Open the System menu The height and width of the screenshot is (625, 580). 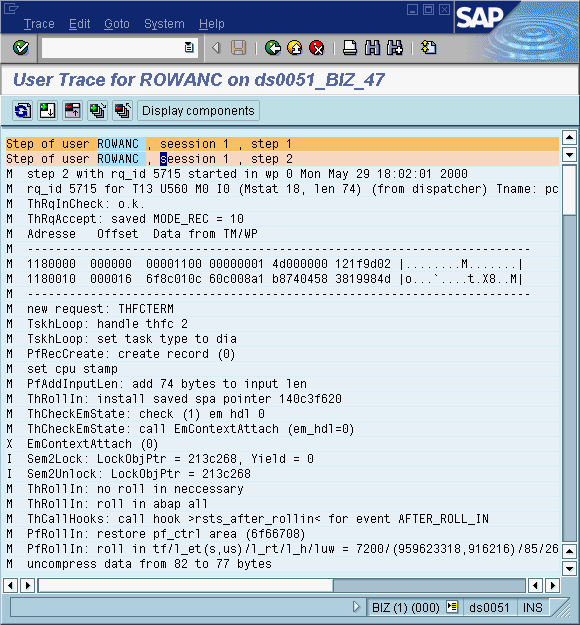click(164, 24)
